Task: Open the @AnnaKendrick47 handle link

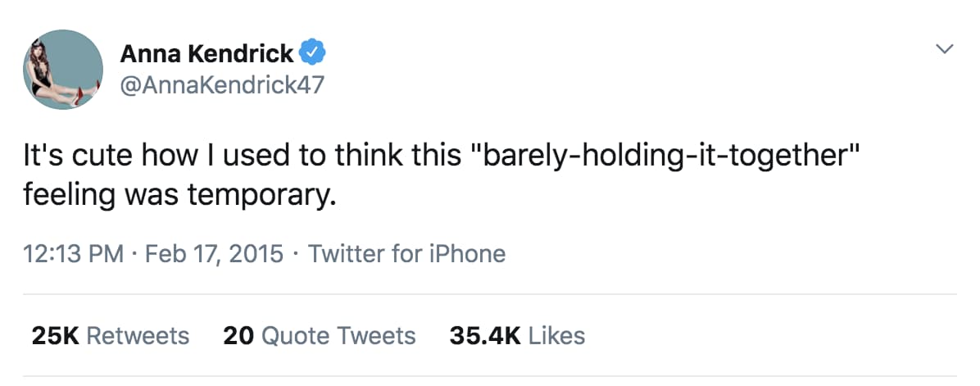Action: pos(222,84)
